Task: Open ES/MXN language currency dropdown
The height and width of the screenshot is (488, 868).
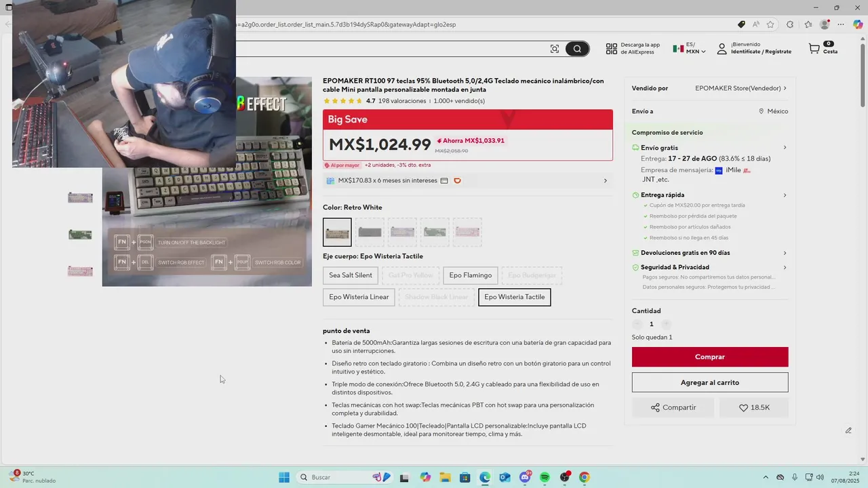Action: [689, 49]
